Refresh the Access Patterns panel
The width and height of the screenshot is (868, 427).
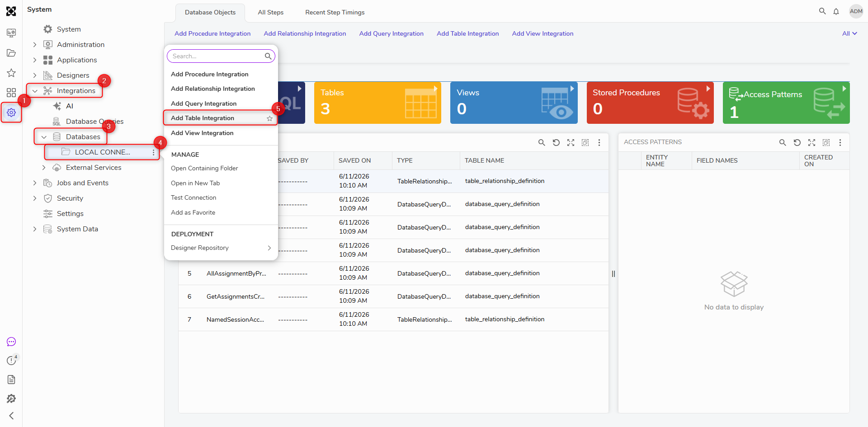[x=797, y=142]
